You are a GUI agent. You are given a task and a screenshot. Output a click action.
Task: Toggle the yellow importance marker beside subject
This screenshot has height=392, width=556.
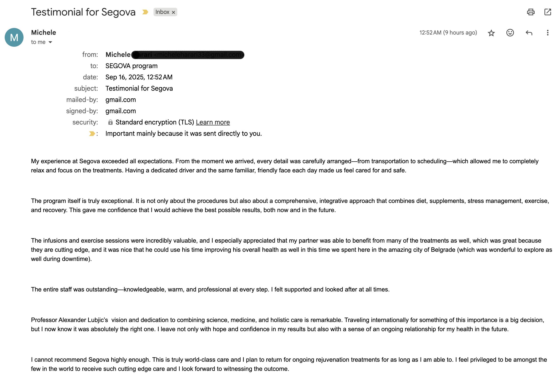coord(145,12)
